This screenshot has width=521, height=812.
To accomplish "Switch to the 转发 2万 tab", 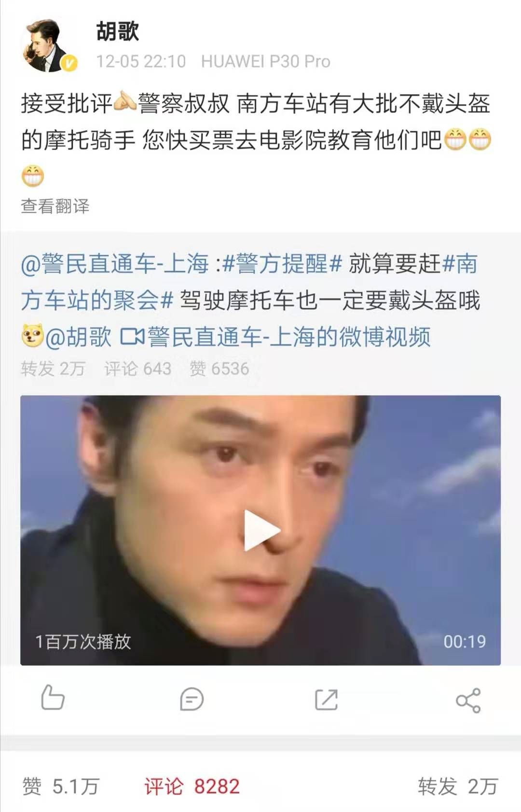I will click(458, 786).
